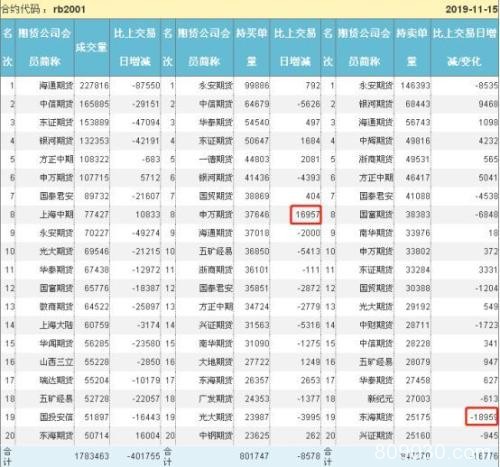Click the long position value 41436
Image resolution: width=500 pixels, height=467 pixels.
(x=257, y=178)
